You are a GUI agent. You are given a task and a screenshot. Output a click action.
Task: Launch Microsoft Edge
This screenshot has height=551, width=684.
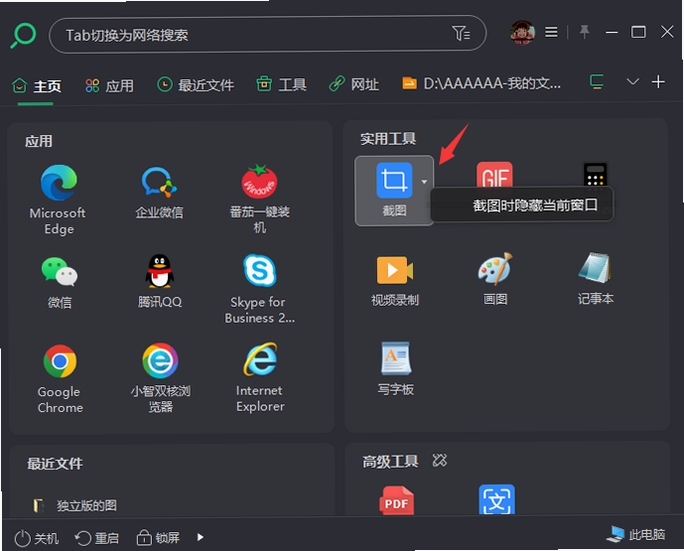click(58, 199)
